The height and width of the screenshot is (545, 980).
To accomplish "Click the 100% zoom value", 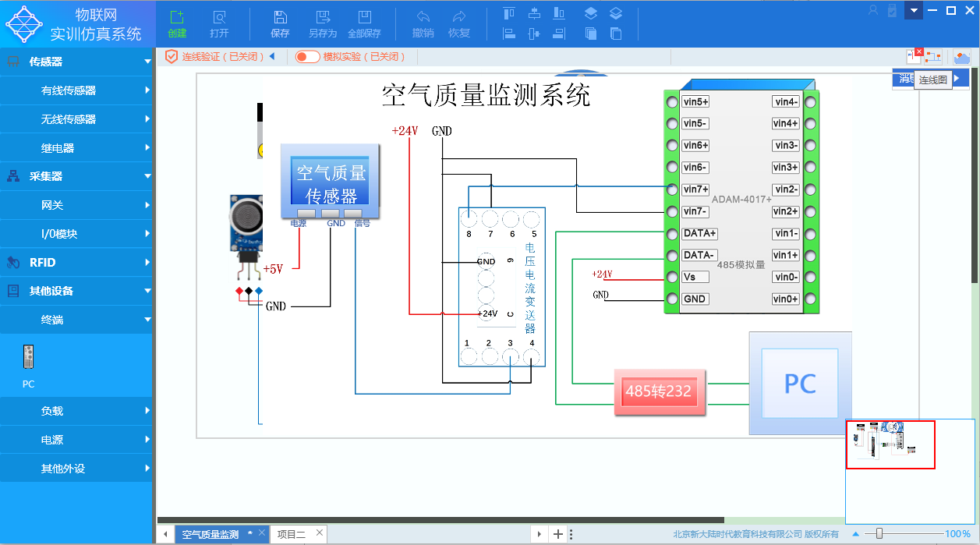I will click(957, 534).
